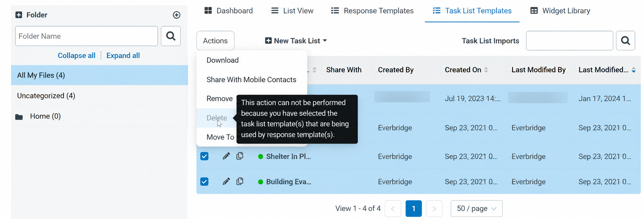Click the Jul 19, 2023 created date cell
Screen dimensions: 644x219
473,98
